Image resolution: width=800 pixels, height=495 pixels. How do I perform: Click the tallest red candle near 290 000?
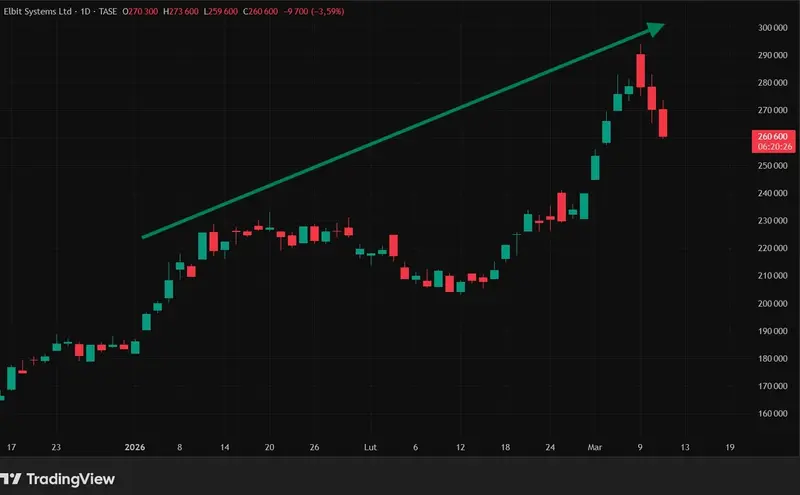tap(641, 70)
